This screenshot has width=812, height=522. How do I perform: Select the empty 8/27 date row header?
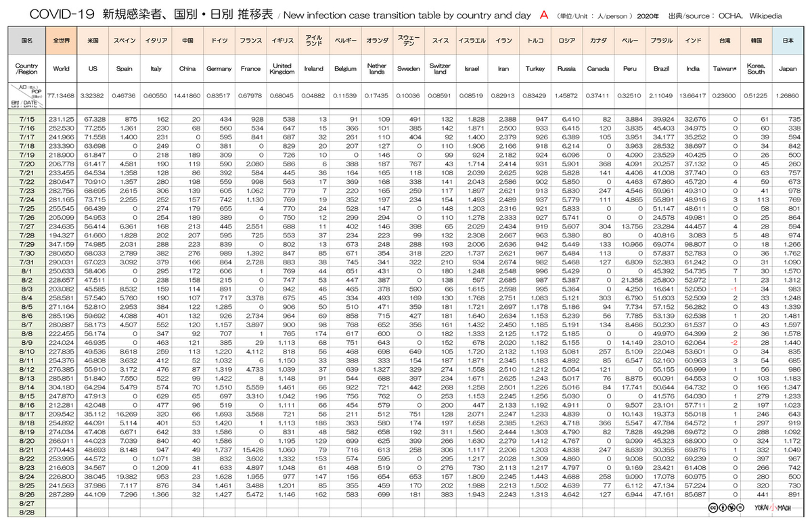point(26,504)
